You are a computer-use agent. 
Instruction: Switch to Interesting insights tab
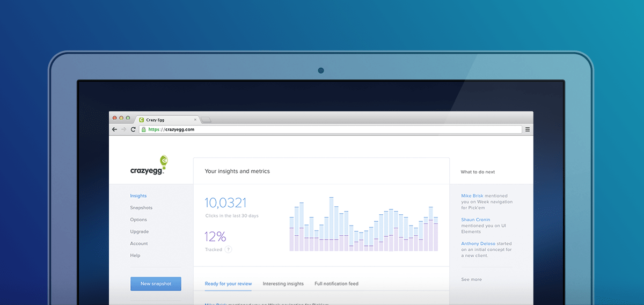(283, 284)
